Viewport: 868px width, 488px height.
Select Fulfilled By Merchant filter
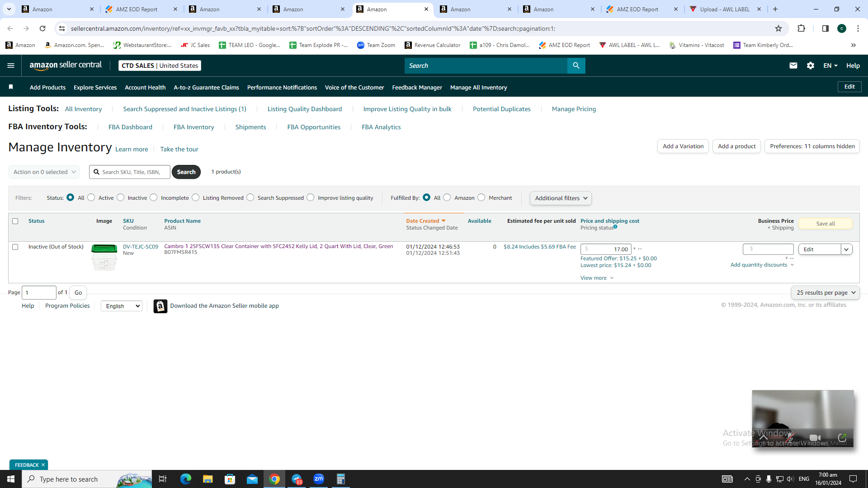click(x=481, y=197)
